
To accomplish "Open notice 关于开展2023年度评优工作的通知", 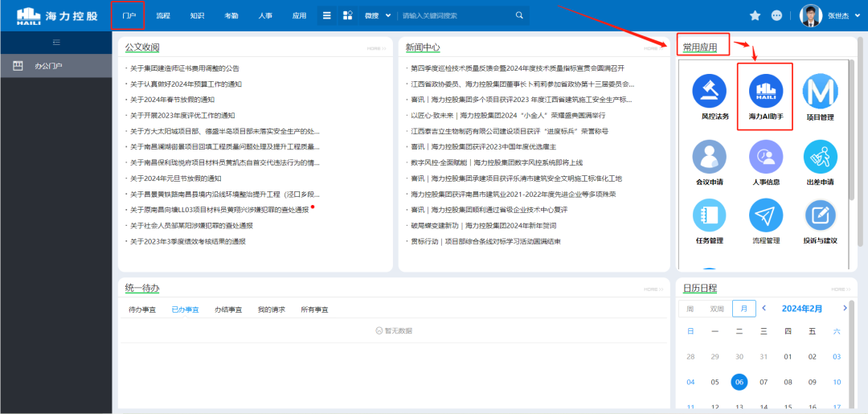I will pos(182,116).
